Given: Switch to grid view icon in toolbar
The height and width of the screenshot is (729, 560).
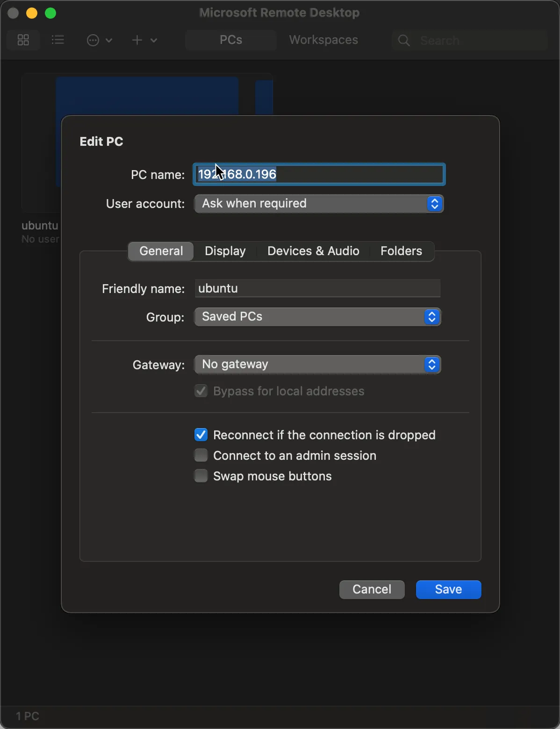Looking at the screenshot, I should 23,40.
